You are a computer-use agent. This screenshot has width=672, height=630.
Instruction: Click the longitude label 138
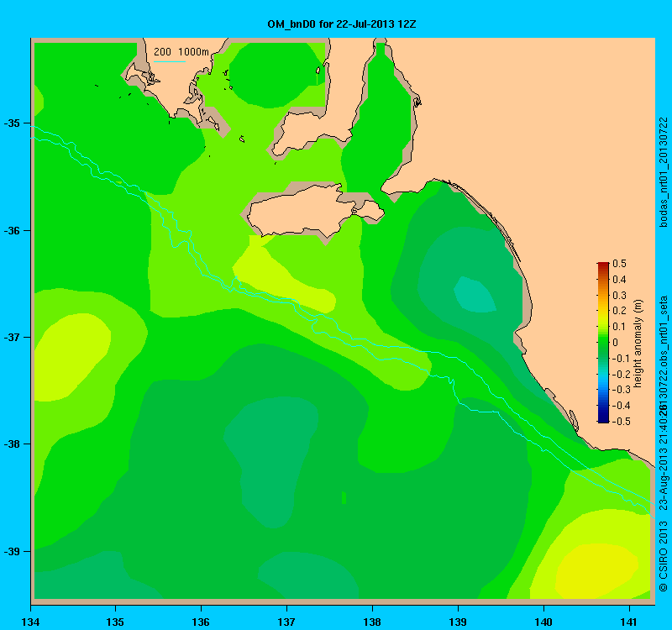372,622
